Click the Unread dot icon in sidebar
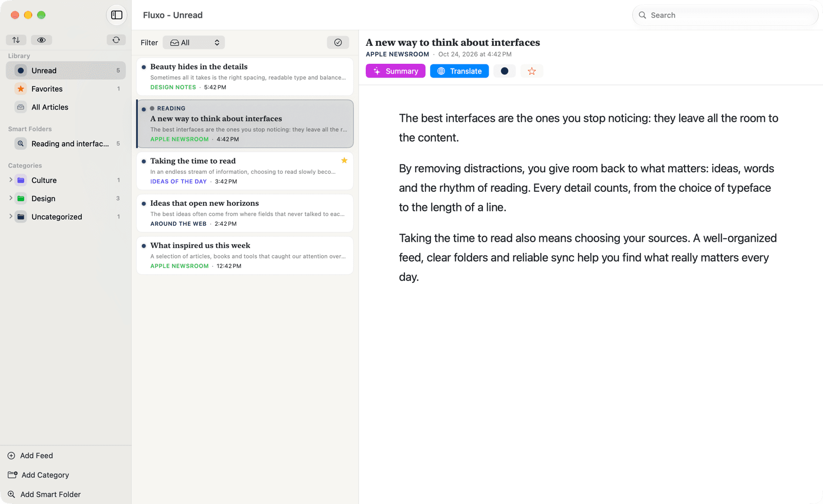The image size is (823, 504). [21, 70]
